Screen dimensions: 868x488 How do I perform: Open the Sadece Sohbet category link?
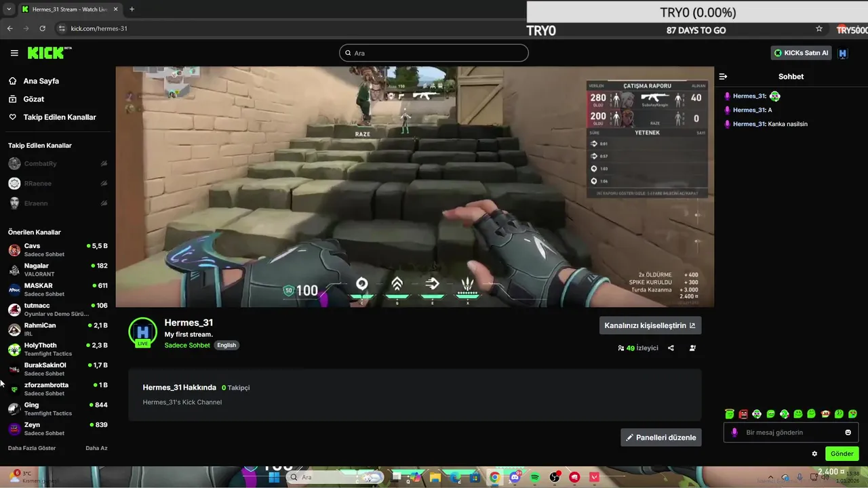[x=187, y=345]
